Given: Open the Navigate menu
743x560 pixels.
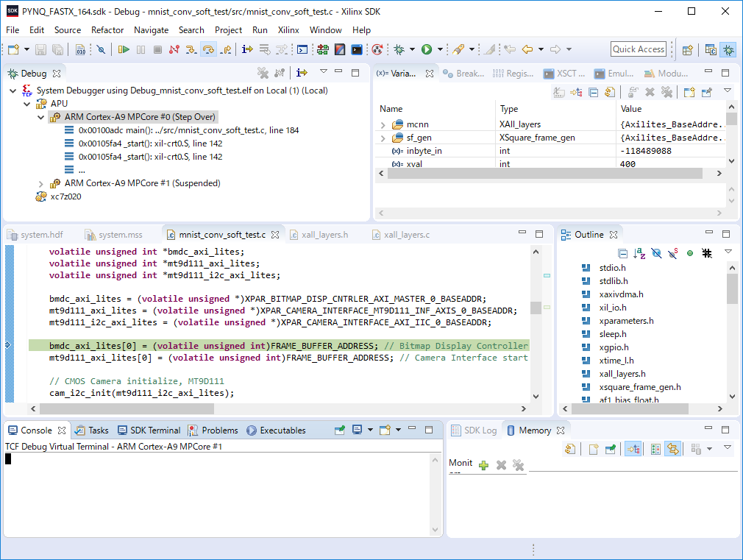Looking at the screenshot, I should pos(151,30).
